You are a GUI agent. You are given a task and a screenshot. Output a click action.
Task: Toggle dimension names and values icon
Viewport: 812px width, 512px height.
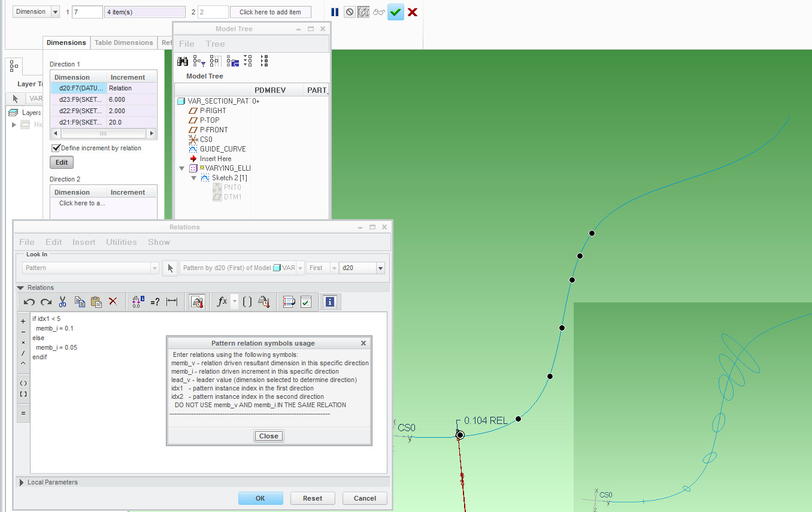click(x=138, y=302)
